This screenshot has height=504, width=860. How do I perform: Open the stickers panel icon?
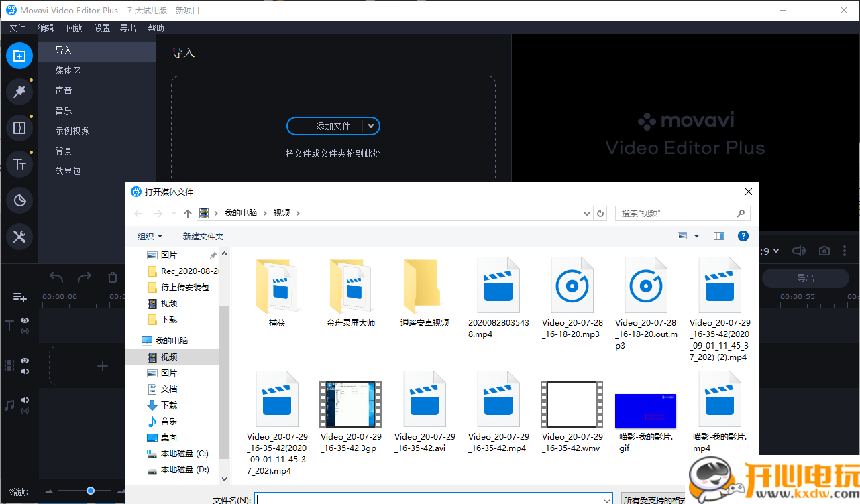[x=19, y=200]
